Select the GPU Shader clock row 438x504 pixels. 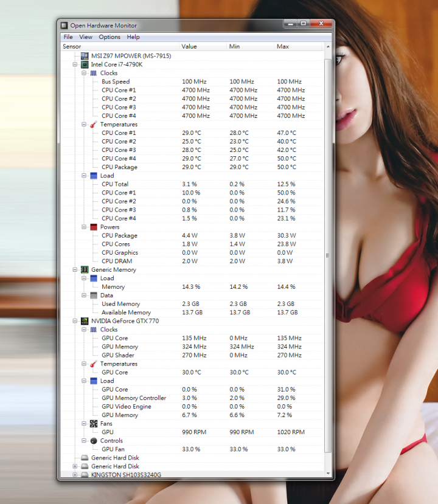[192, 355]
